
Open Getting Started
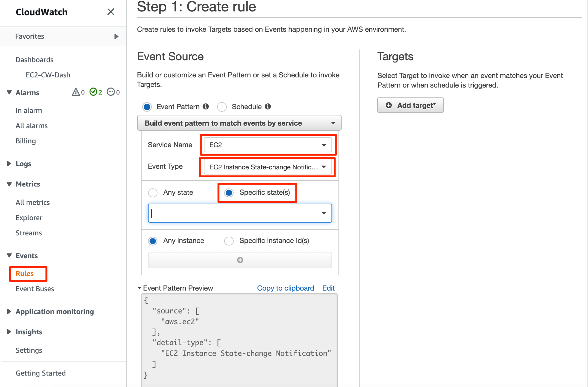coord(41,373)
